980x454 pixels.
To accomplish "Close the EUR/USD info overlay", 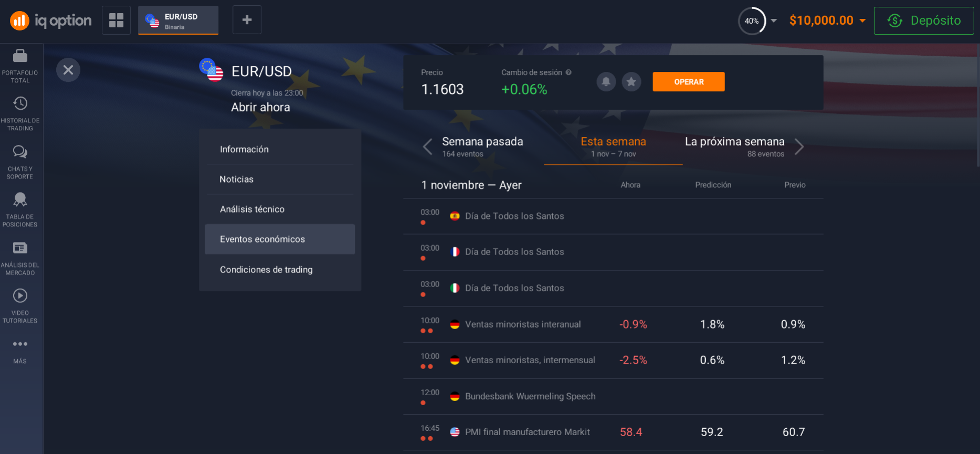I will pyautogui.click(x=68, y=70).
